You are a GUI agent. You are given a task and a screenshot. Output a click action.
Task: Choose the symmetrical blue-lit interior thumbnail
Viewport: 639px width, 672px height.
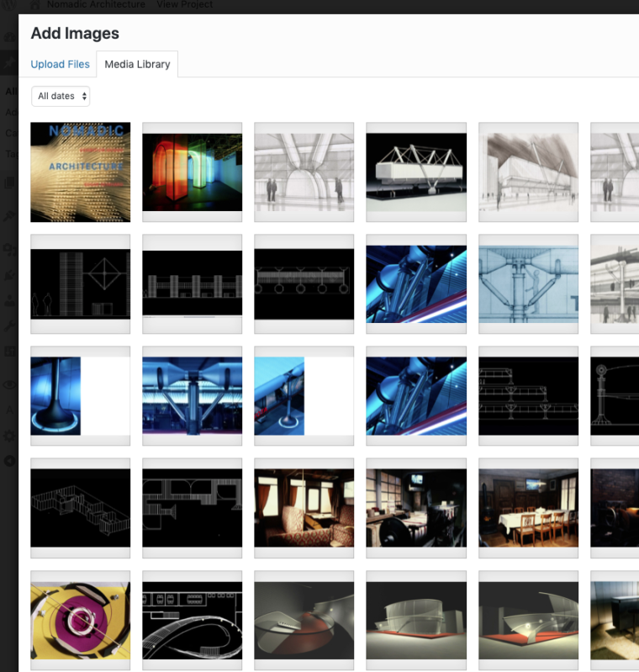(193, 396)
